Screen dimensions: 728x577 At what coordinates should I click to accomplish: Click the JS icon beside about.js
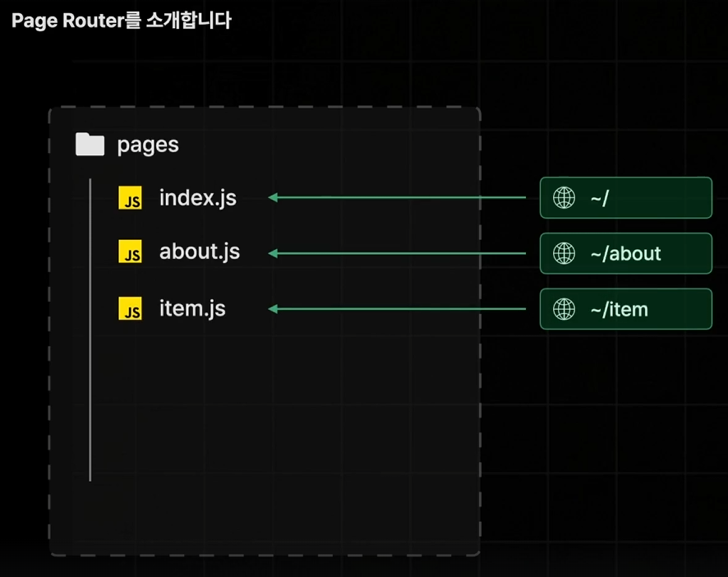click(130, 252)
